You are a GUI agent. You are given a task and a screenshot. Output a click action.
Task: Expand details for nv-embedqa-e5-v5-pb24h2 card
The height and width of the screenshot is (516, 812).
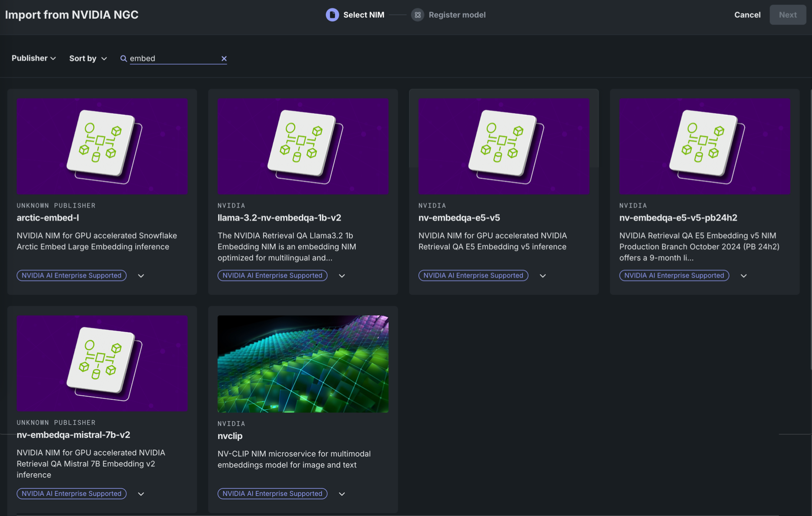point(743,276)
